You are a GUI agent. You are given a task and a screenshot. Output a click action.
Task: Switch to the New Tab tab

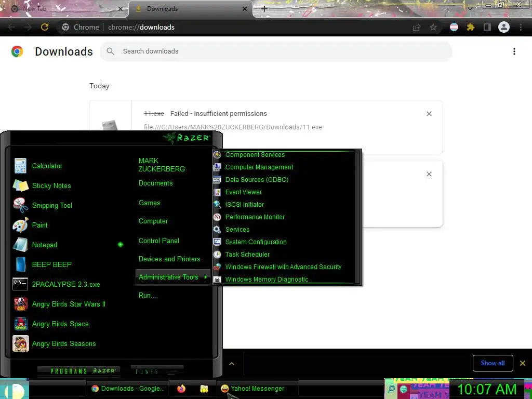click(64, 9)
